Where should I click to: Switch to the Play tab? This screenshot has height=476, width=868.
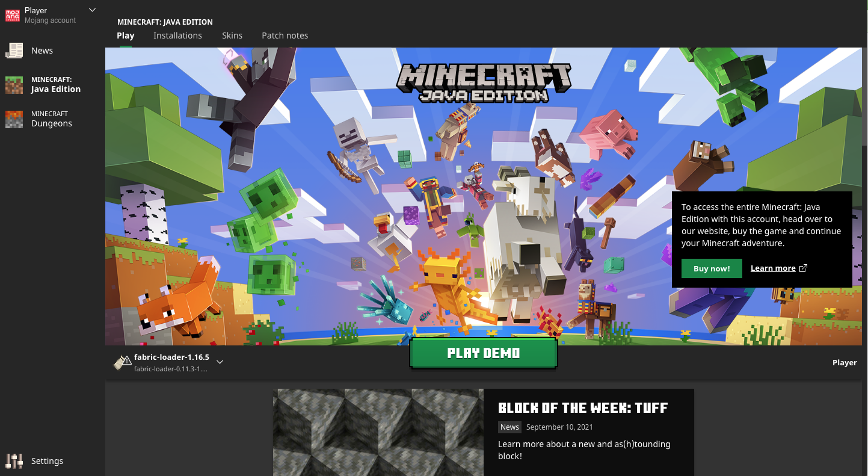[126, 36]
